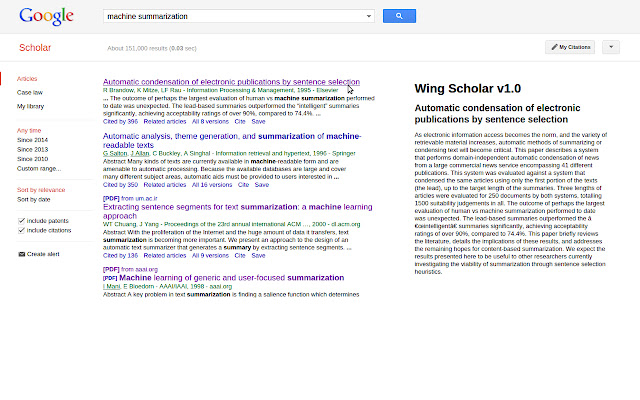Filter results Since 2013
This screenshot has height=400, width=640.
click(32, 149)
